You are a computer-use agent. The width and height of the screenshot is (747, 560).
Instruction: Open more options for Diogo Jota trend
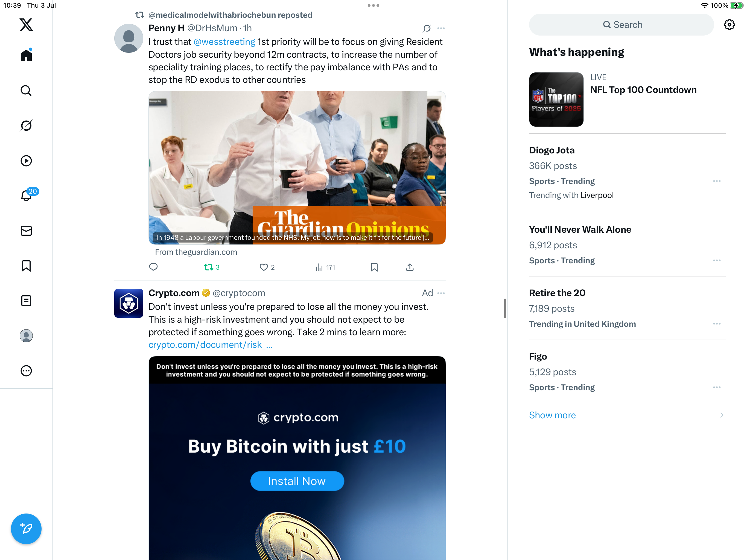point(717,181)
